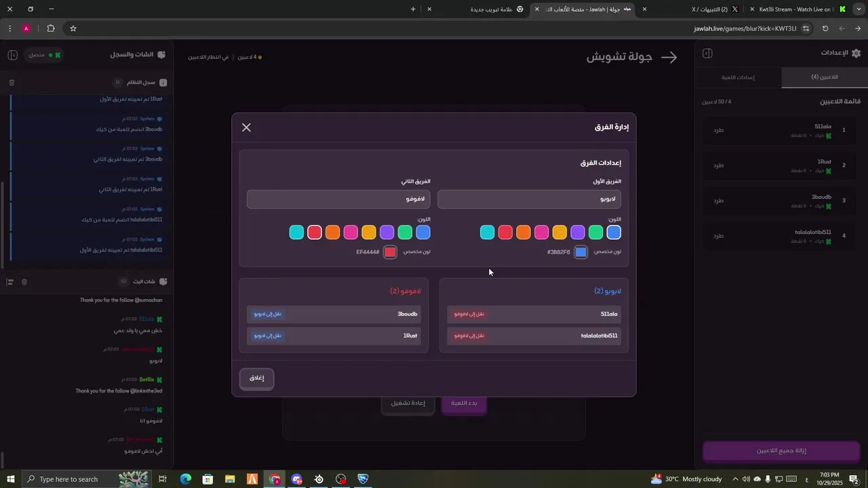Screen dimensions: 868x488
Task: Bookmark this page with star icon
Action: pyautogui.click(x=73, y=28)
